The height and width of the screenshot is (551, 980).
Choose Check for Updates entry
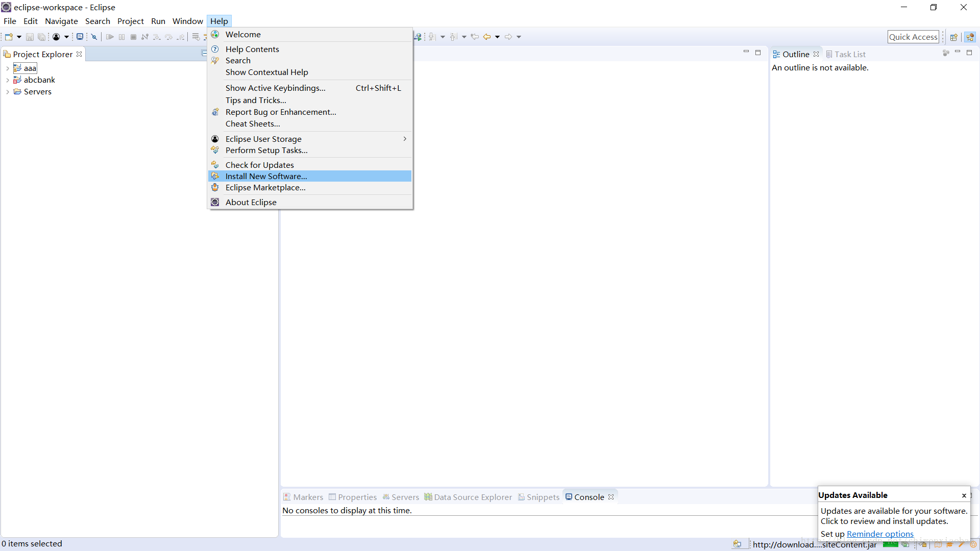pos(310,165)
